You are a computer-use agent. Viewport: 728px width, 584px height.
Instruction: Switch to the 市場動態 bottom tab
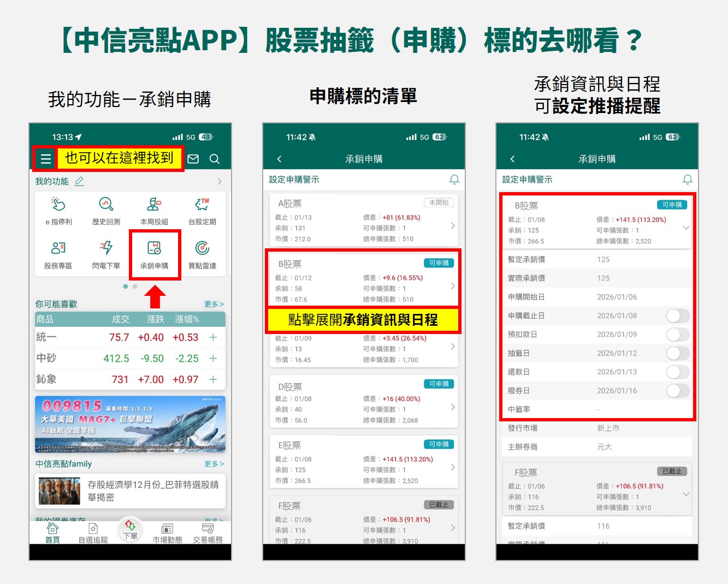click(x=167, y=533)
